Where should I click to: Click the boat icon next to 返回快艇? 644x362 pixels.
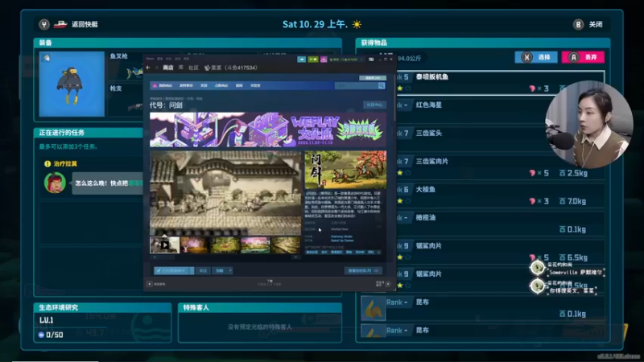click(x=60, y=25)
